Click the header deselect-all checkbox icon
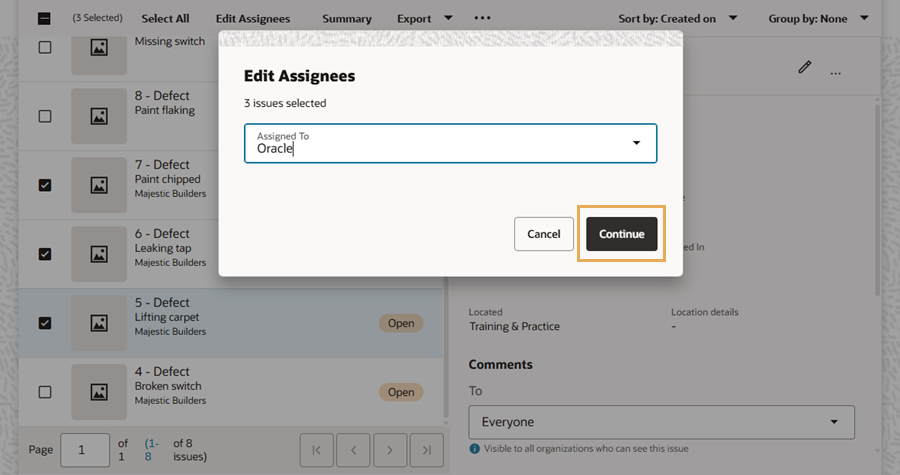 (x=44, y=18)
